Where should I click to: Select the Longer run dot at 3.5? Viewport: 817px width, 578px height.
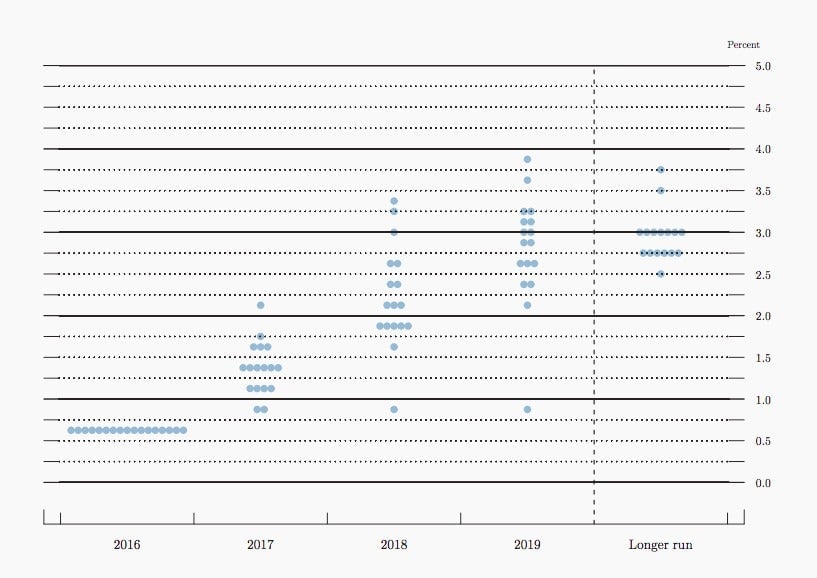point(661,191)
